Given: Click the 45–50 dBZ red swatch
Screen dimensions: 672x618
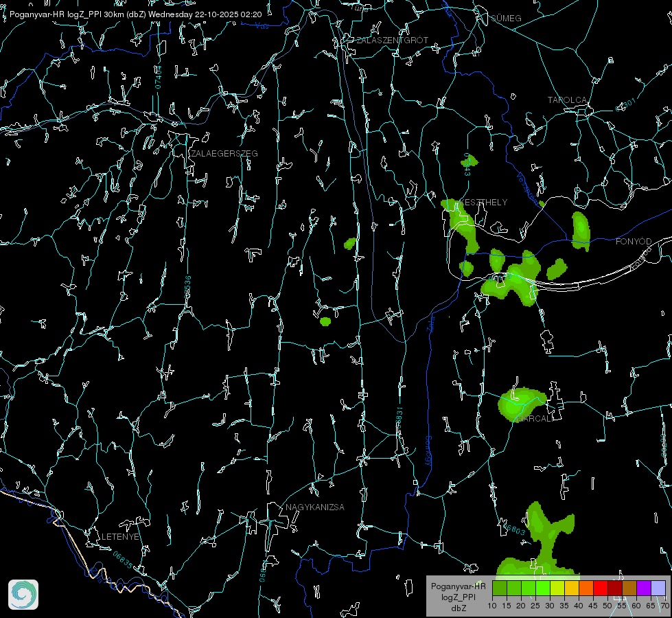Looking at the screenshot, I should point(601,588).
